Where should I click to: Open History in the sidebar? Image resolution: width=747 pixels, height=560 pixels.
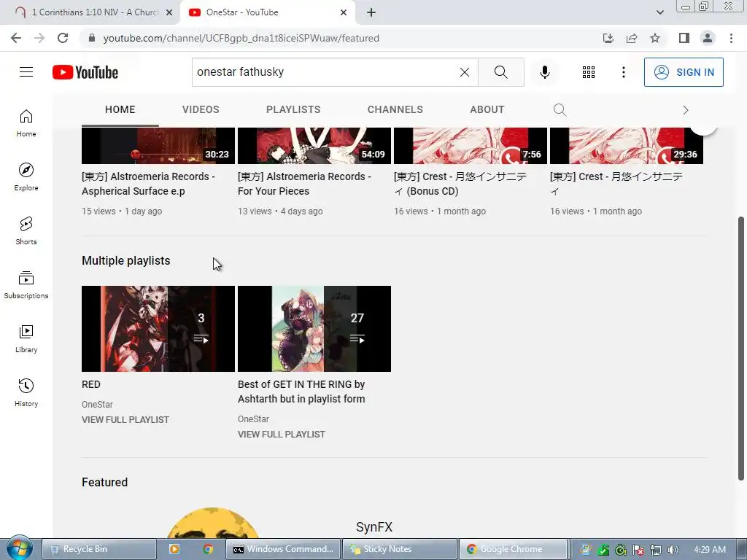pos(26,392)
